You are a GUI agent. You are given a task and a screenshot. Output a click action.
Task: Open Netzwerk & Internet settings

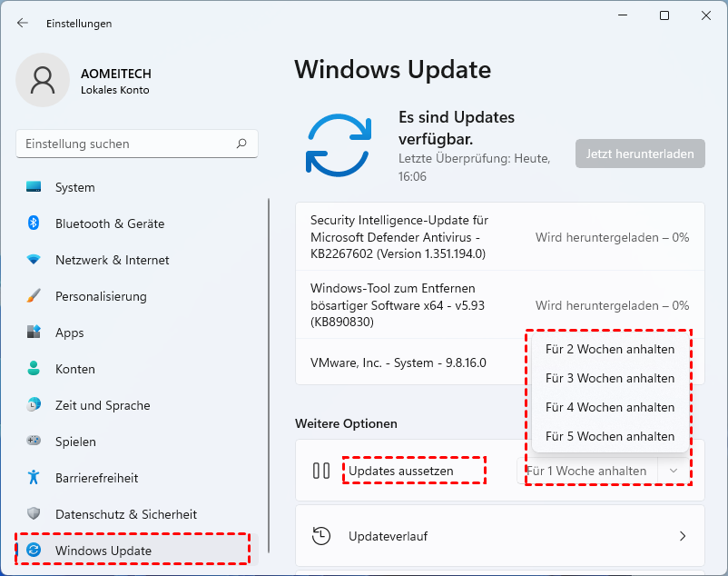pos(137,260)
